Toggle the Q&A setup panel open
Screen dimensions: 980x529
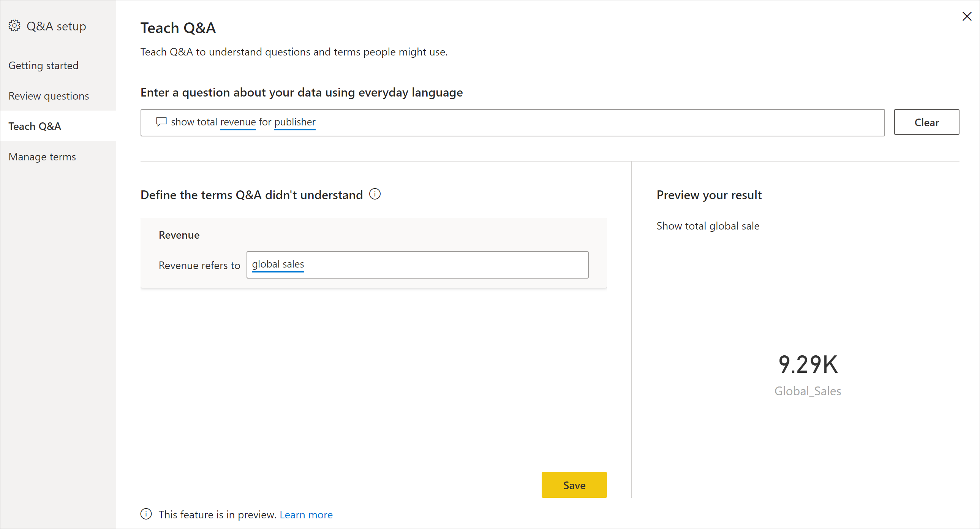tap(49, 26)
